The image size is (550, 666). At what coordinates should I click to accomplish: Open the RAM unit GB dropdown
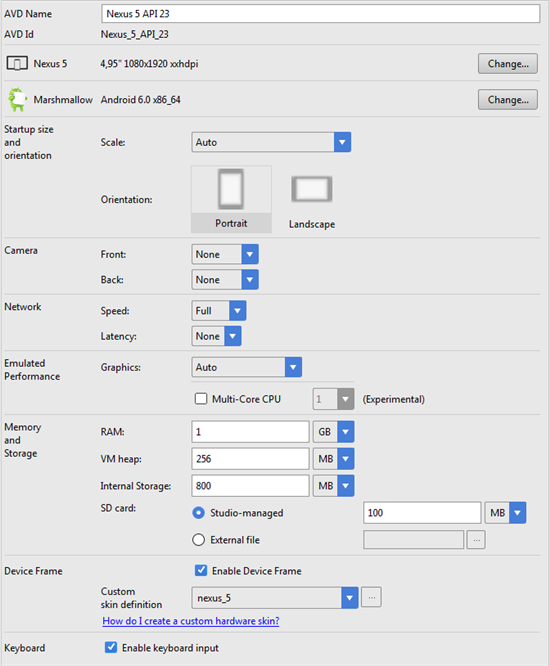333,432
